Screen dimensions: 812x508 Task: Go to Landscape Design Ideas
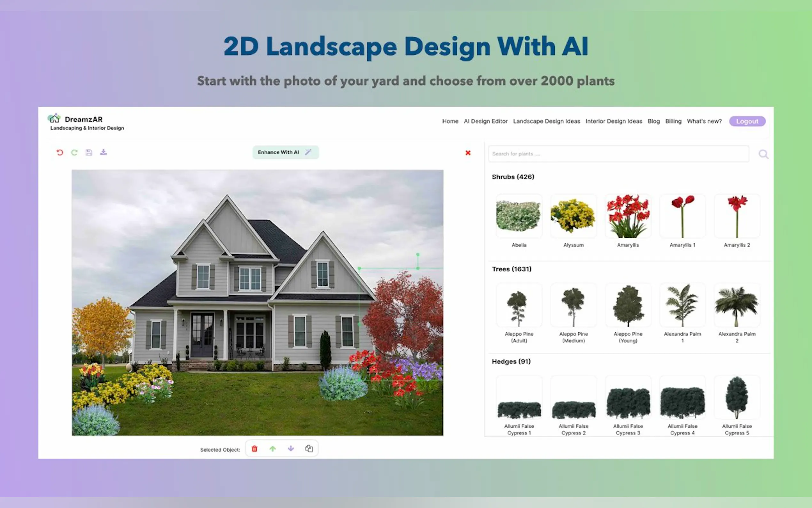click(x=546, y=121)
